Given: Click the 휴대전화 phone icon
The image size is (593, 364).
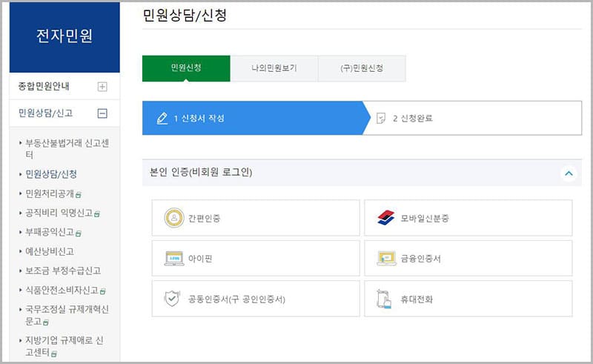Looking at the screenshot, I should point(385,299).
